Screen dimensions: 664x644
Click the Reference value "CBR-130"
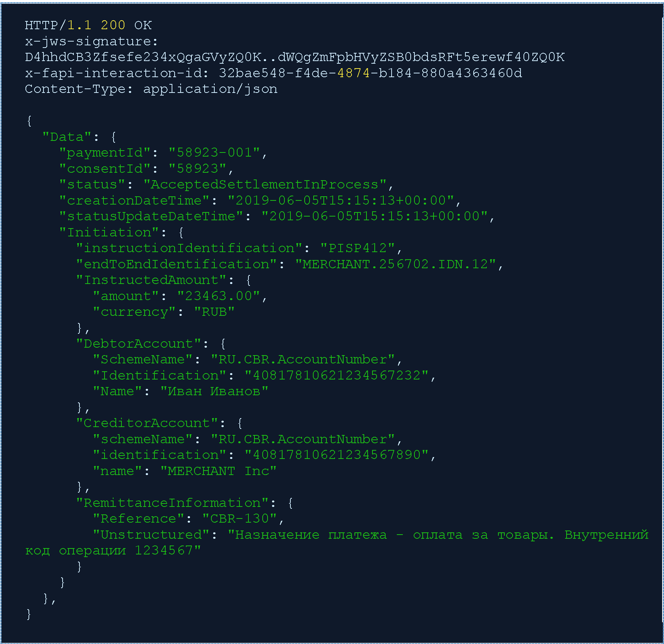239,518
